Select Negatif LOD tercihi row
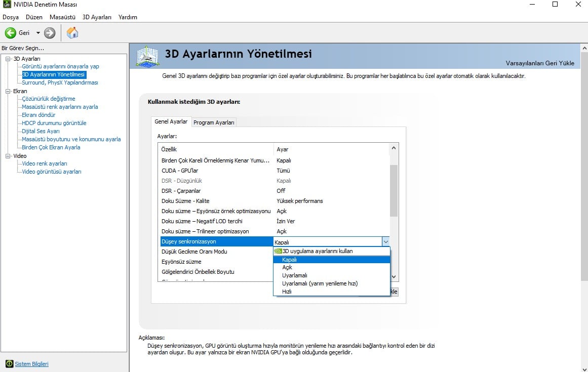 point(275,221)
